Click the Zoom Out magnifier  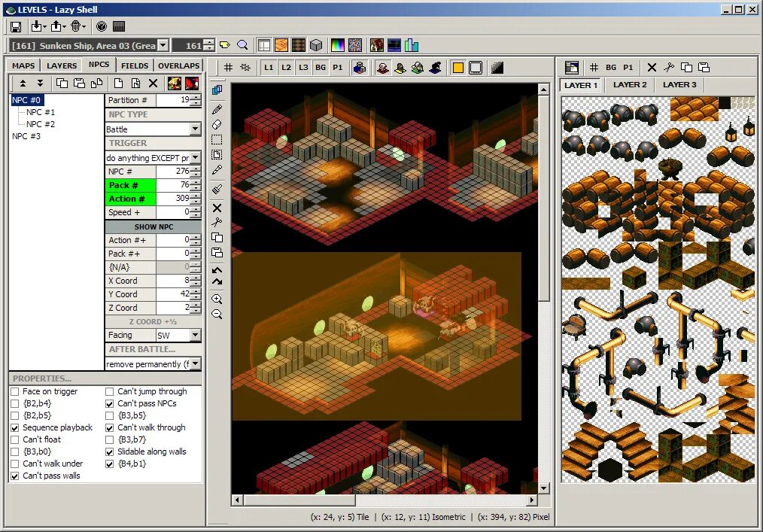pyautogui.click(x=217, y=315)
